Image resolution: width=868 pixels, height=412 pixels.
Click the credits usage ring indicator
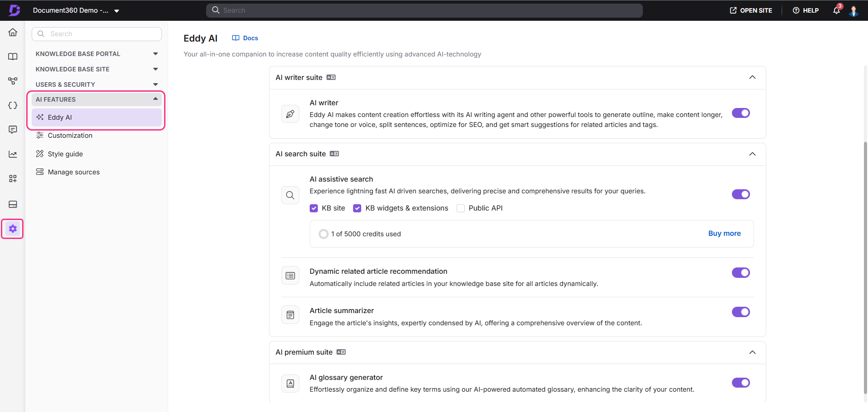pyautogui.click(x=323, y=234)
